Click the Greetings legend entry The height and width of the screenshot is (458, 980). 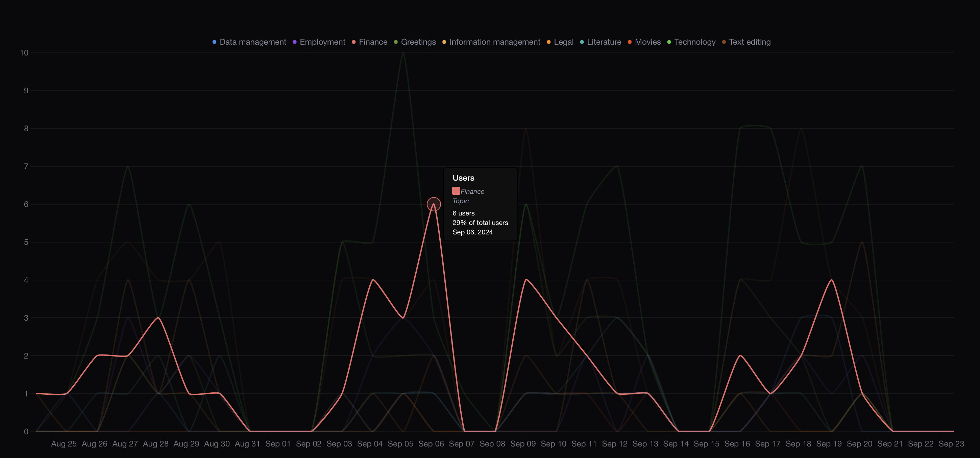pos(418,42)
